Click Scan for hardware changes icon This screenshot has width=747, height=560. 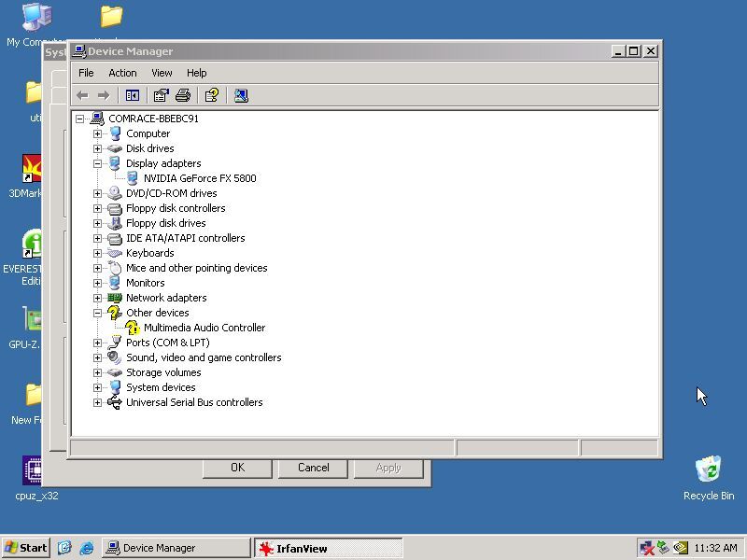241,96
